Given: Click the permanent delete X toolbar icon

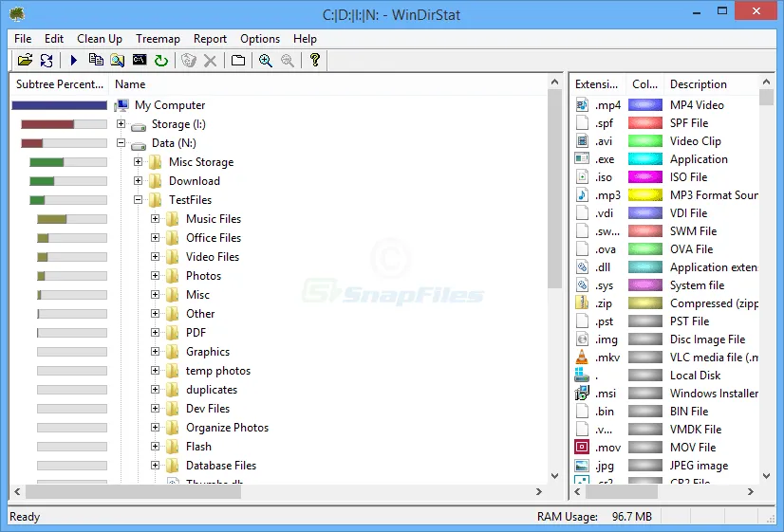Looking at the screenshot, I should (x=211, y=61).
